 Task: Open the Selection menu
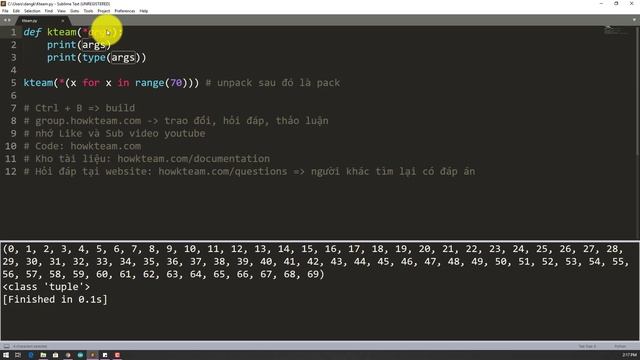[32, 11]
